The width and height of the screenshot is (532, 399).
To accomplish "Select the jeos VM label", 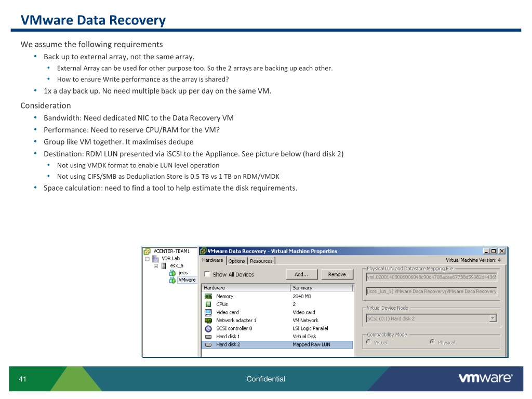I will tap(183, 273).
